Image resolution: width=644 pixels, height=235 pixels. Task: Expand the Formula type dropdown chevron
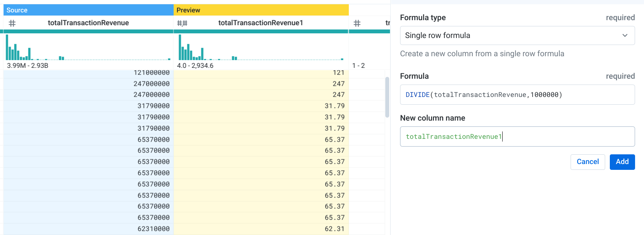[x=625, y=36]
